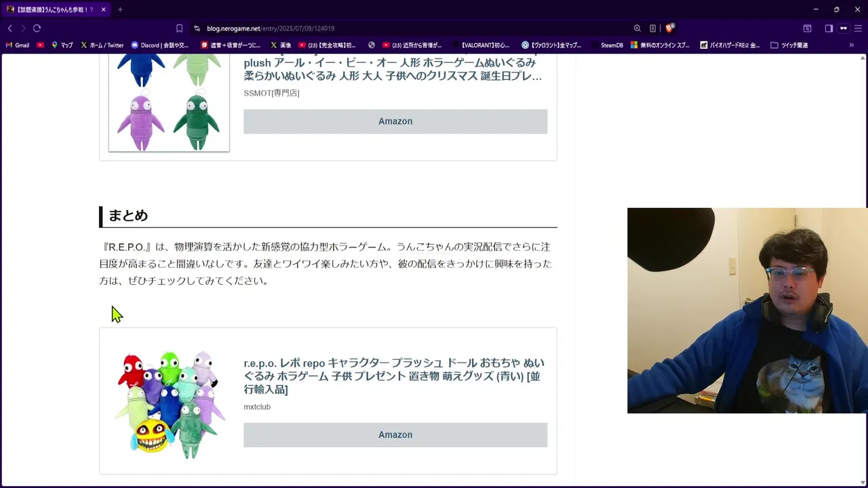This screenshot has height=488, width=868.
Task: Click the colorful plush group thumbnail
Action: click(169, 405)
